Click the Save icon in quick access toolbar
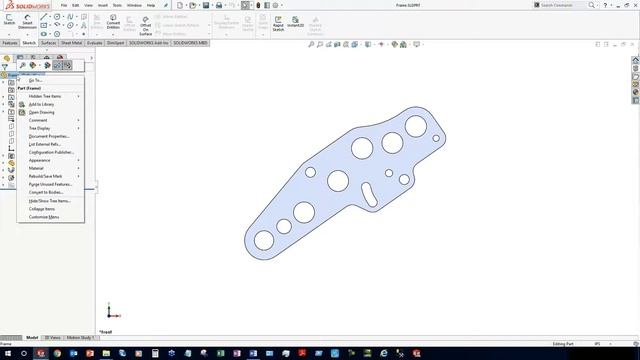 206,5
